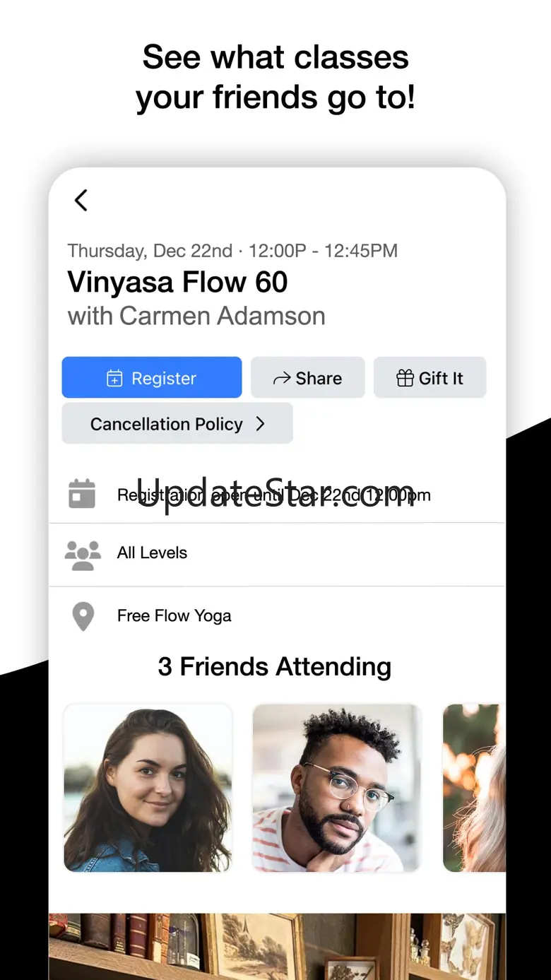Screen dimensions: 551x980
Task: Tap the location pin icon
Action: click(x=83, y=616)
